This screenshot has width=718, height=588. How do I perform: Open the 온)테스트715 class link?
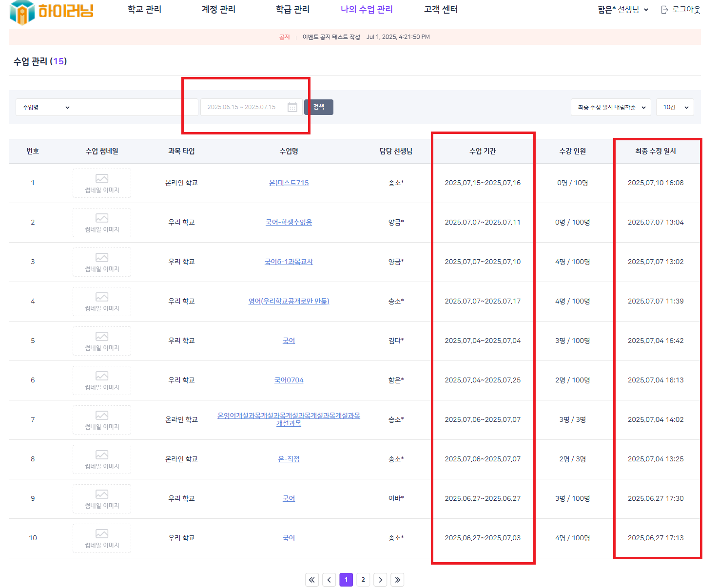click(x=289, y=183)
